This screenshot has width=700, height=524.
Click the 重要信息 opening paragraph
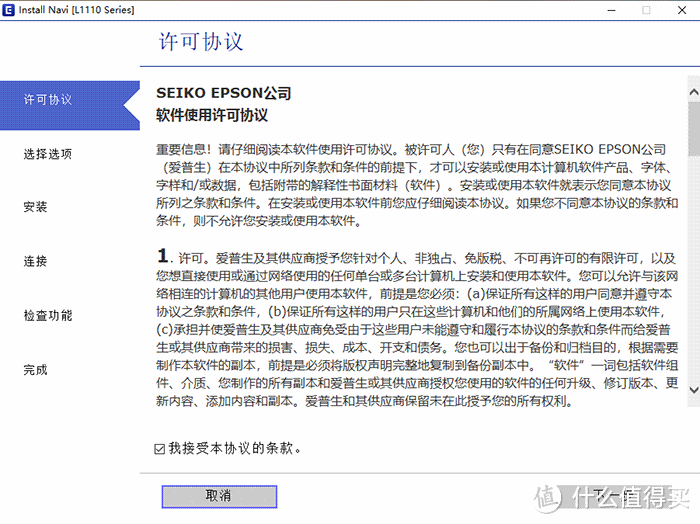click(417, 185)
